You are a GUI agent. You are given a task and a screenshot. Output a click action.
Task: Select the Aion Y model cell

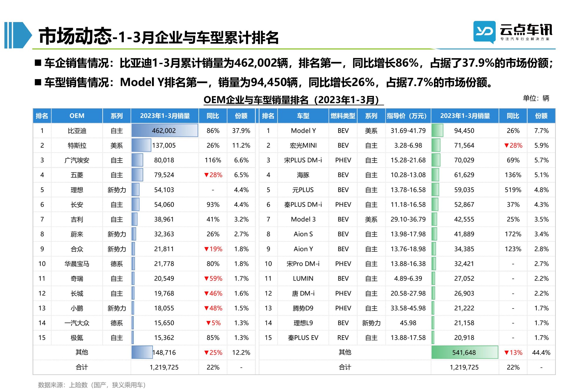point(303,249)
